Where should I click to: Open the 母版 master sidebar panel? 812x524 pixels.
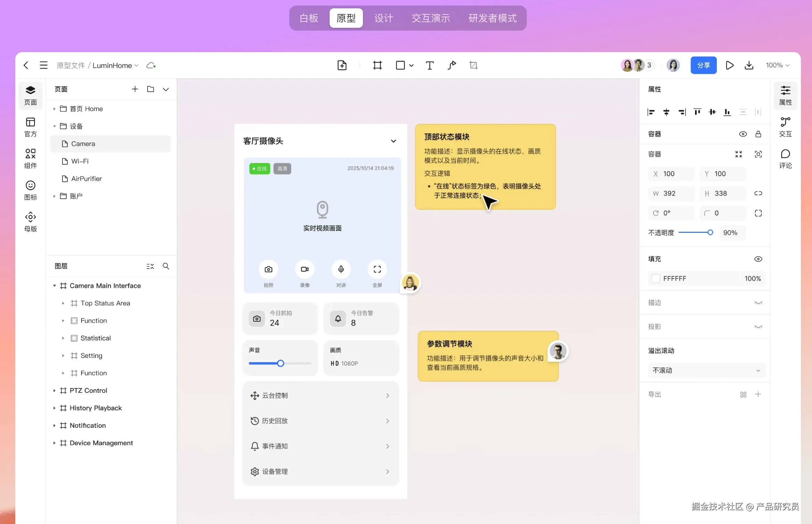click(x=31, y=222)
